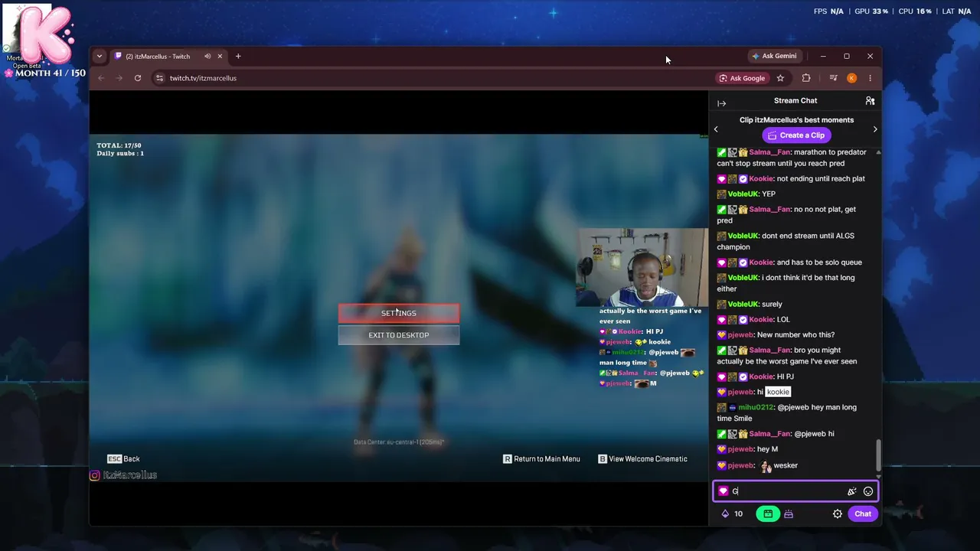Click Kookie username on LOL message

(761, 320)
